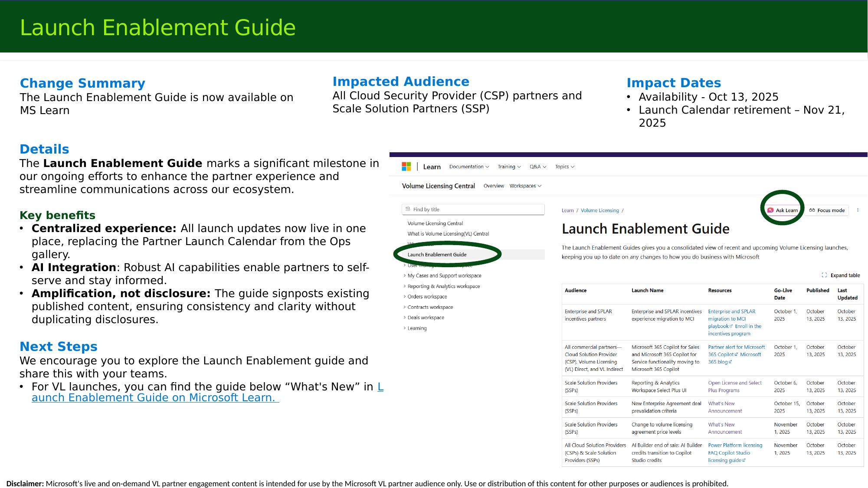Click the filter icon in Find by title

coord(408,209)
